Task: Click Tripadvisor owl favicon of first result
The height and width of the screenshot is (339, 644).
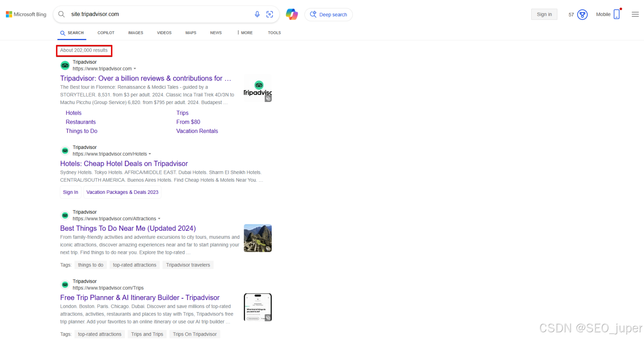Action: coord(65,65)
